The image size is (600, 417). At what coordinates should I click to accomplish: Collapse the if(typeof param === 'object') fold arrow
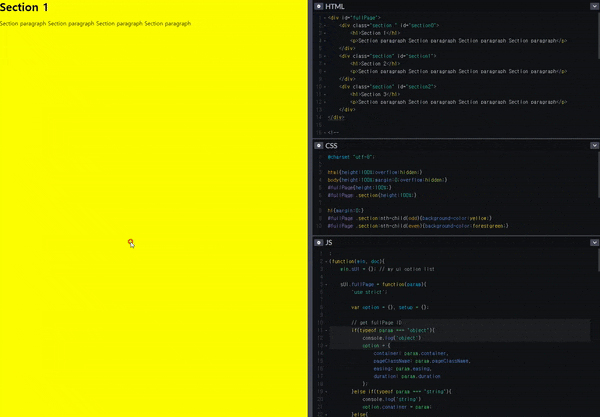(326, 331)
